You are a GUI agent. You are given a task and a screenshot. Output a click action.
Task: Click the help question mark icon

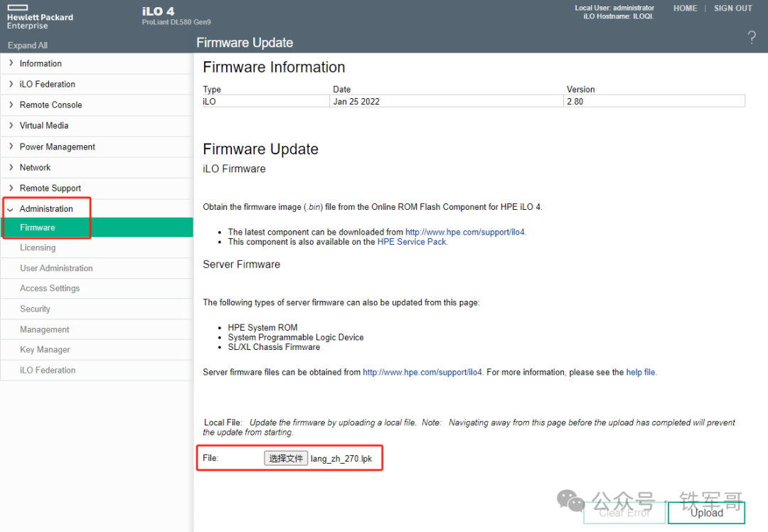pos(752,37)
